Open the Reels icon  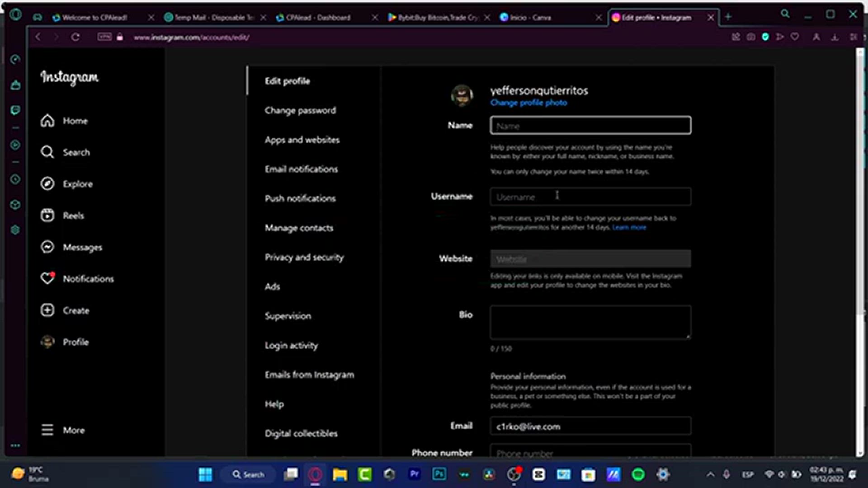(47, 216)
